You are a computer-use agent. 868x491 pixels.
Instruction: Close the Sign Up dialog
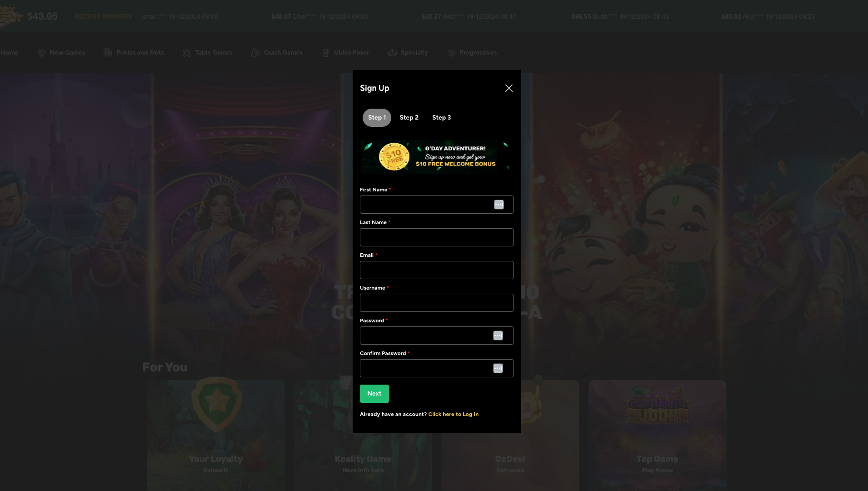(509, 88)
